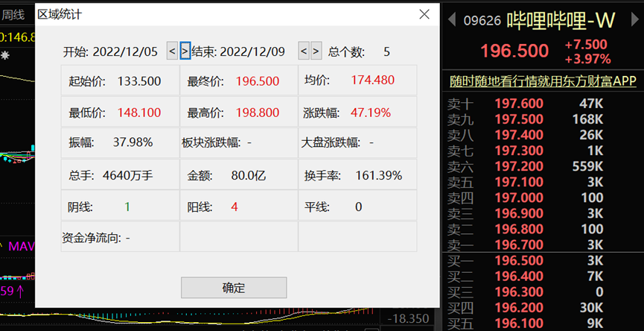Select 卖八 row at 197.400

543,135
